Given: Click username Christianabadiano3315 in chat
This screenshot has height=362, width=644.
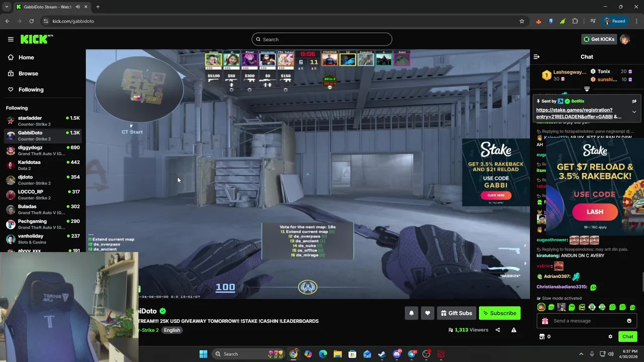Looking at the screenshot, I should tap(561, 287).
